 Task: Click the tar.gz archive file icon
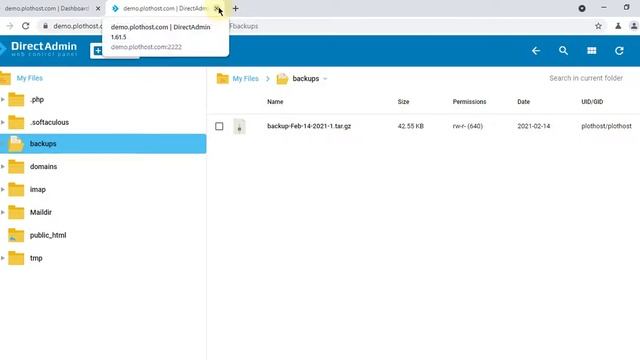pyautogui.click(x=239, y=127)
